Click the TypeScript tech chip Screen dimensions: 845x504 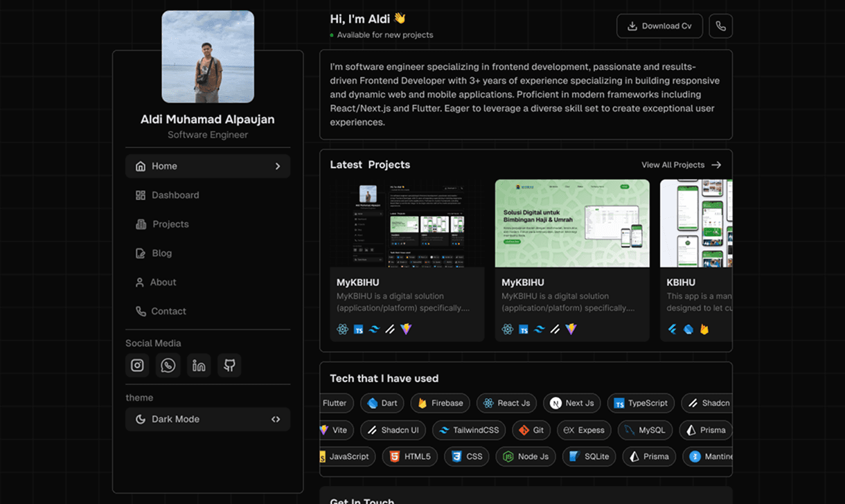coord(641,403)
